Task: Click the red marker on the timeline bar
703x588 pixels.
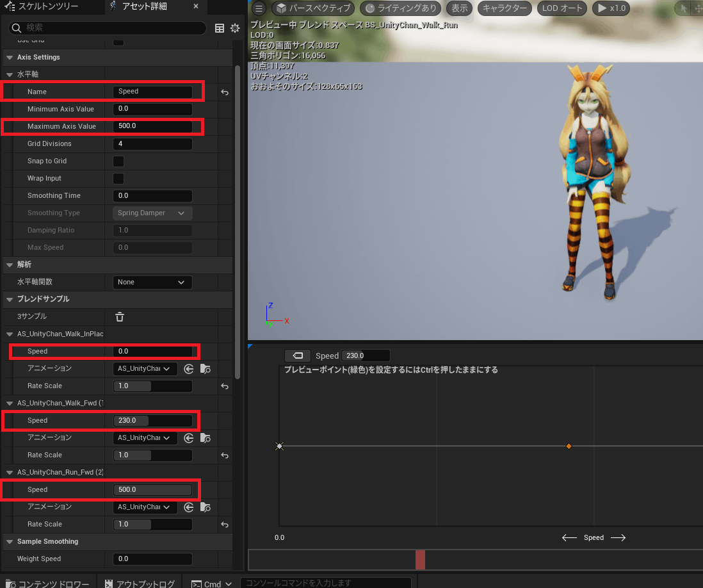Action: point(420,560)
